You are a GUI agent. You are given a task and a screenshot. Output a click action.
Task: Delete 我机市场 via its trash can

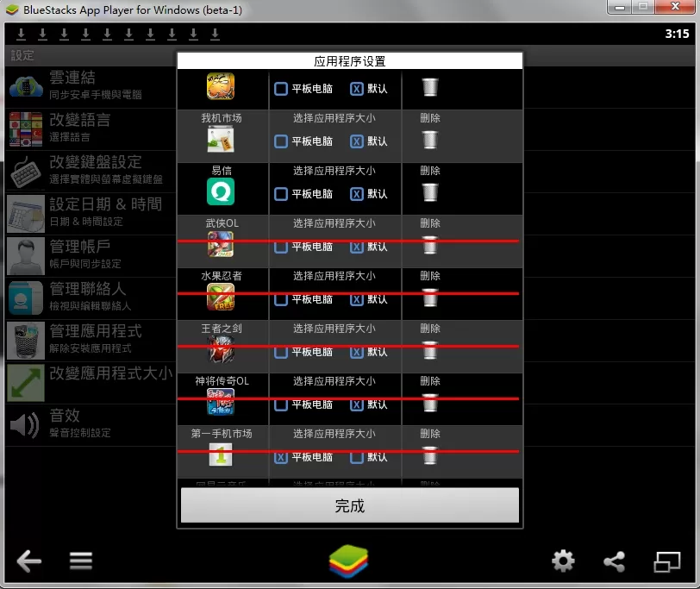(430, 140)
